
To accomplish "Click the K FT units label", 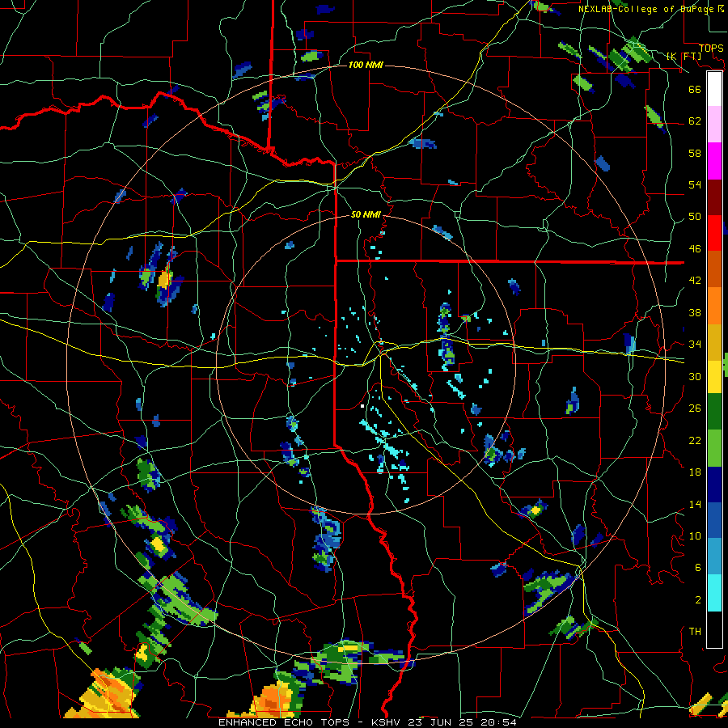I will point(684,56).
